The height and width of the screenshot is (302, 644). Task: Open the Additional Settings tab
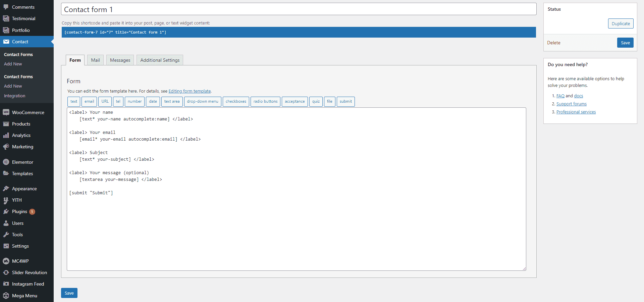(x=160, y=60)
